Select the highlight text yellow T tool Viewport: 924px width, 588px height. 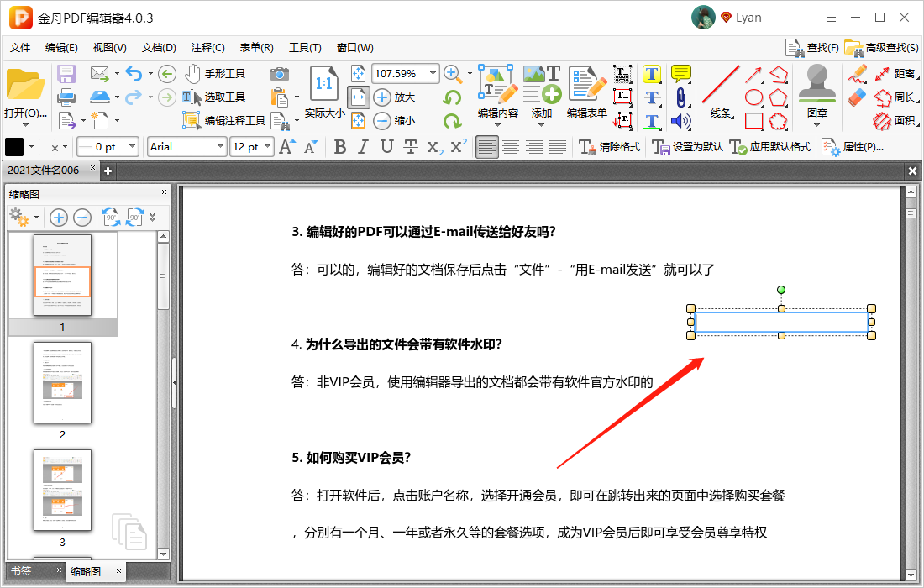(651, 74)
